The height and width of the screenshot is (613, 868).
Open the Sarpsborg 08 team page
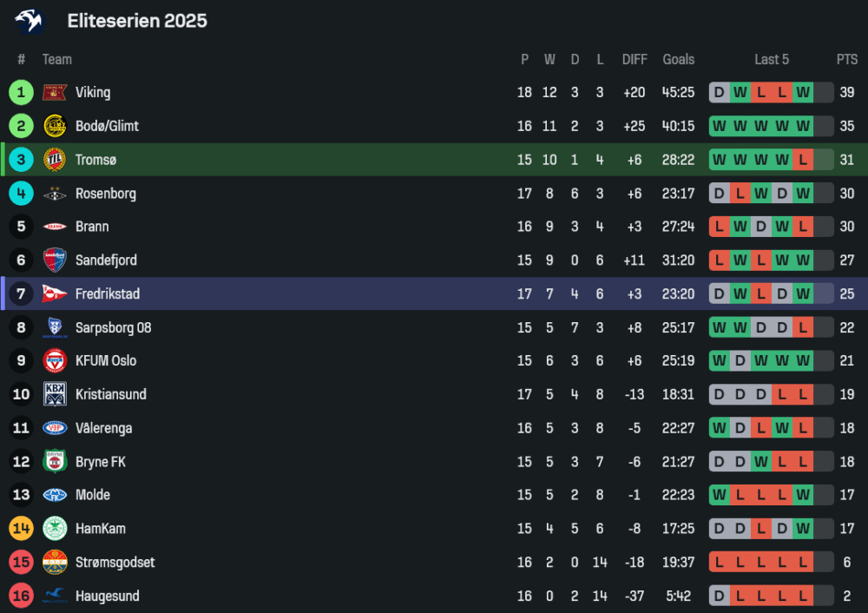click(x=113, y=327)
